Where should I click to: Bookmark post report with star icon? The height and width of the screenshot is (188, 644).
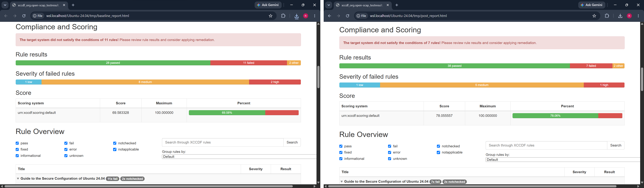594,16
